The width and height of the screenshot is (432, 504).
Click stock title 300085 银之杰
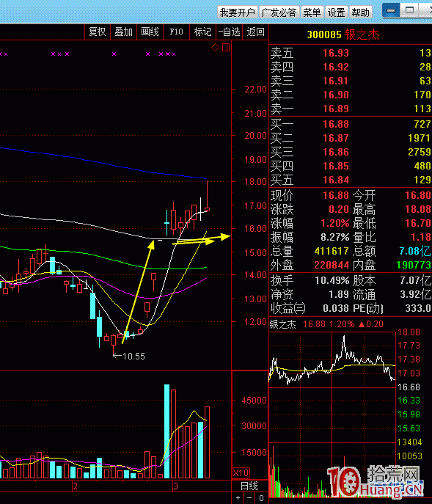click(x=343, y=34)
